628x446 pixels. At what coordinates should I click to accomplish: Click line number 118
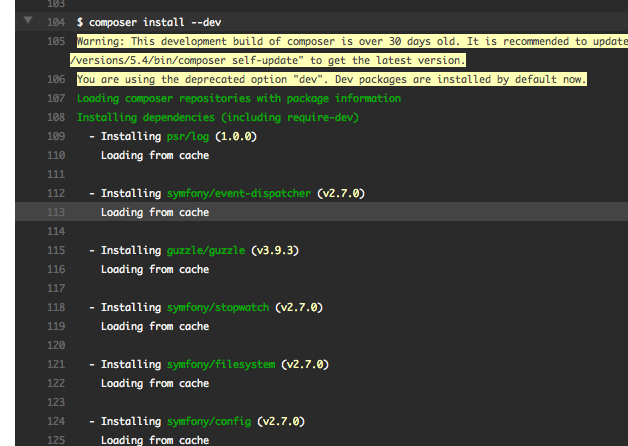tap(56, 307)
